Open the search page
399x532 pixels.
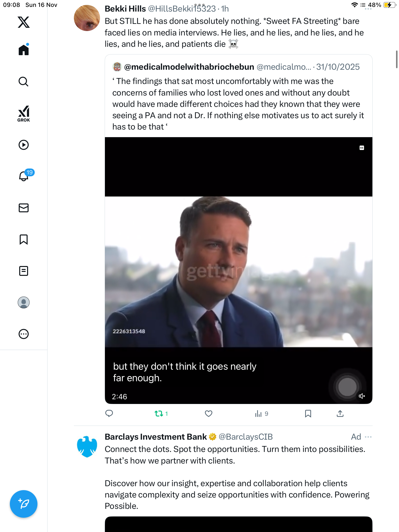coord(24,82)
